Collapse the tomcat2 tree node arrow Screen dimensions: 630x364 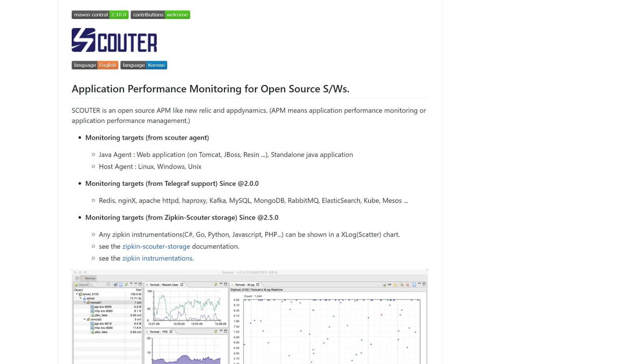(x=84, y=319)
